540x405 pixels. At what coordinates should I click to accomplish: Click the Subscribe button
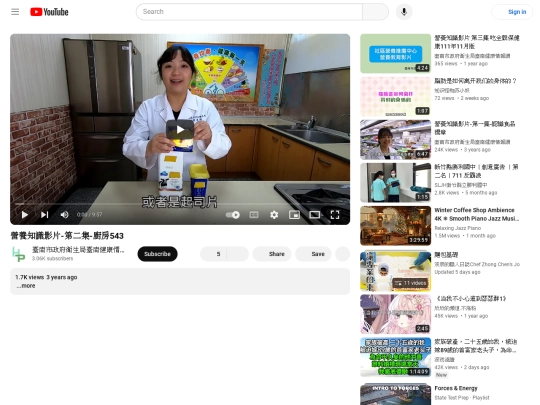click(157, 254)
